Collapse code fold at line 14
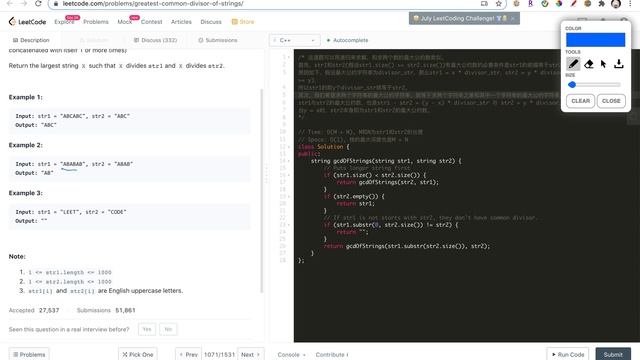Image resolution: width=640 pixels, height=360 pixels. 289,161
